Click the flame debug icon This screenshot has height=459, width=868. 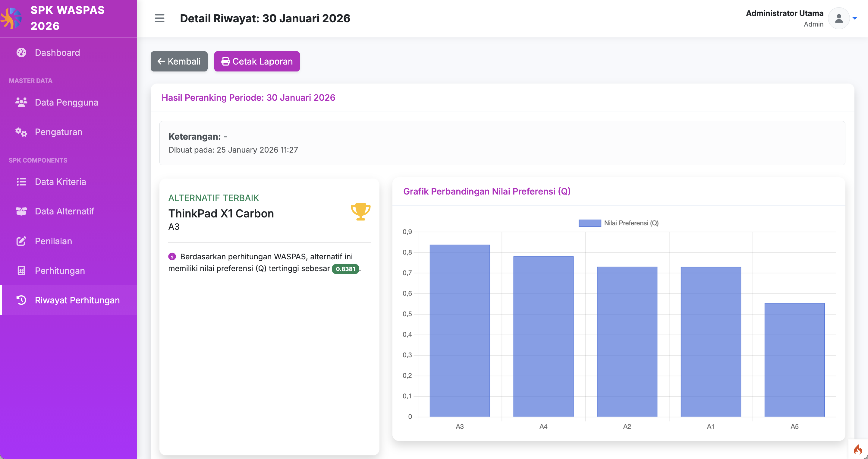858,449
